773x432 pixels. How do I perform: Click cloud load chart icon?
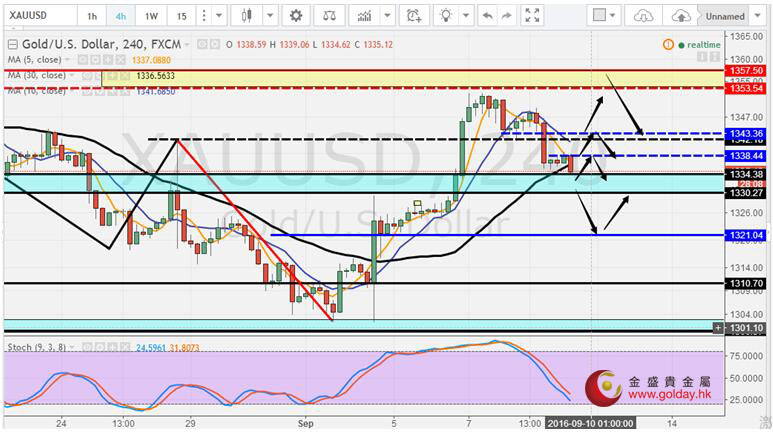pyautogui.click(x=645, y=16)
